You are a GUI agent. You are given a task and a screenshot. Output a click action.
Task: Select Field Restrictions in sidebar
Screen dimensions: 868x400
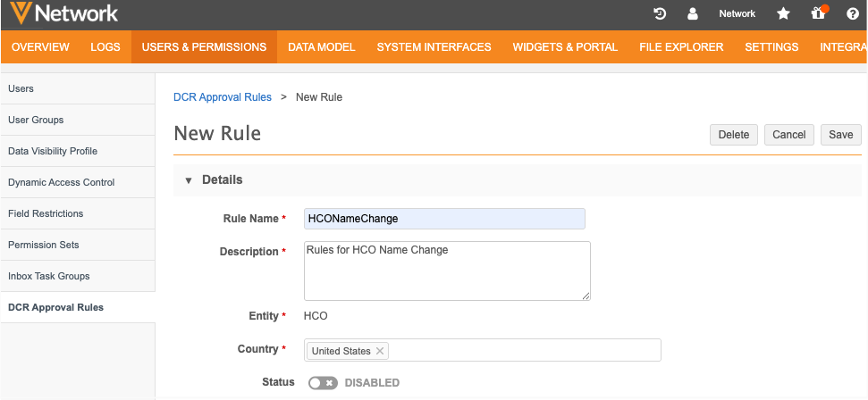78,213
